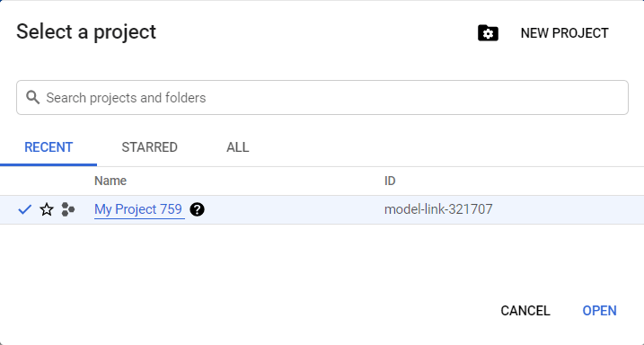Click the NEW PROJECT button label
Image resolution: width=644 pixels, height=345 pixels.
[564, 33]
